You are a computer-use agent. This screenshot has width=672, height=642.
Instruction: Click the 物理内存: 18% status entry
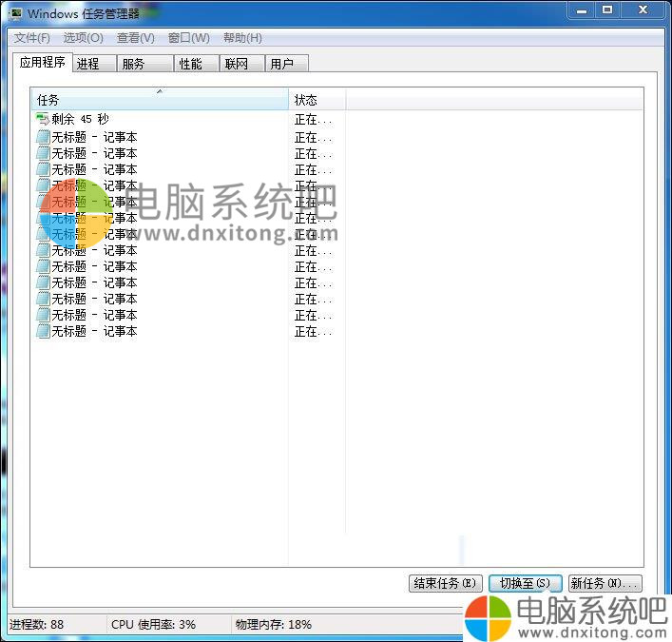click(274, 625)
